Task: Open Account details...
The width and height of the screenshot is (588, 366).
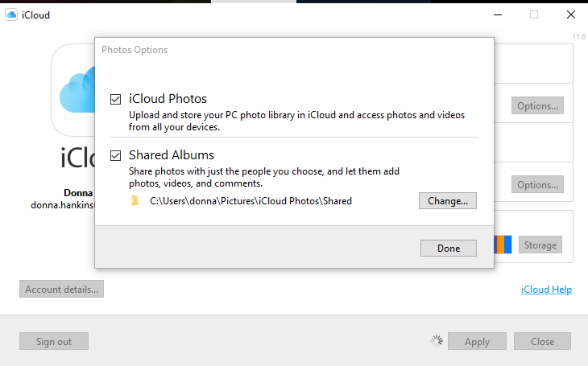Action: click(x=61, y=289)
